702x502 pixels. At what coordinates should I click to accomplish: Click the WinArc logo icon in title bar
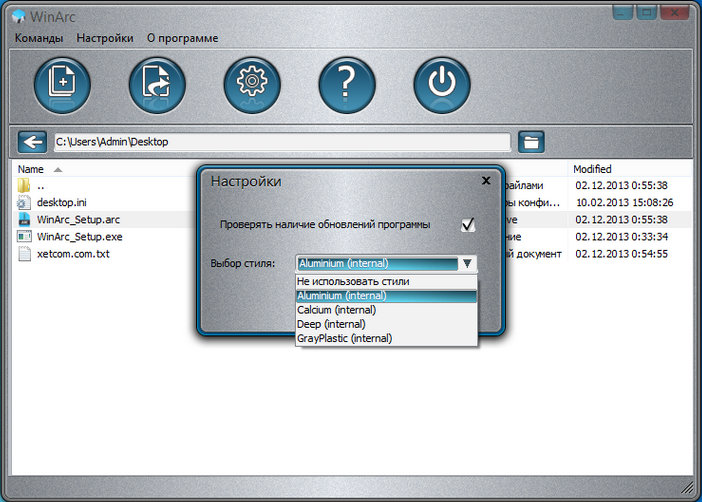click(18, 17)
